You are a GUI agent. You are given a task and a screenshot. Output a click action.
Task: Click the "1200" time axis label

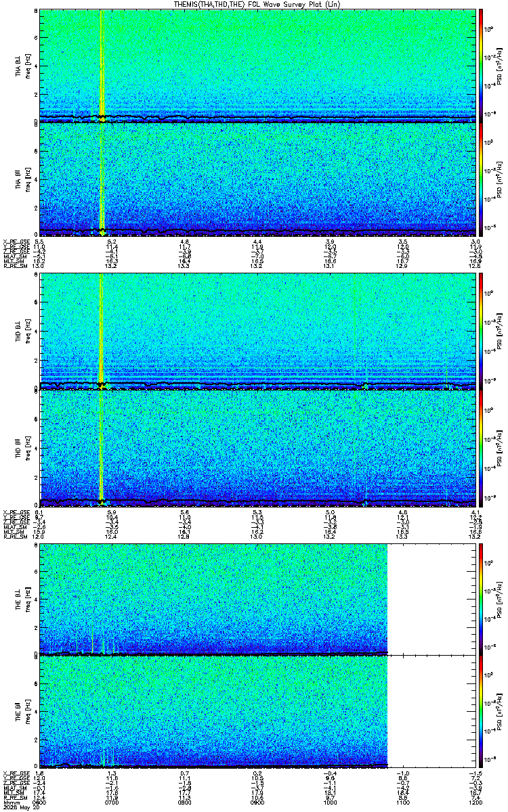pyautogui.click(x=475, y=803)
